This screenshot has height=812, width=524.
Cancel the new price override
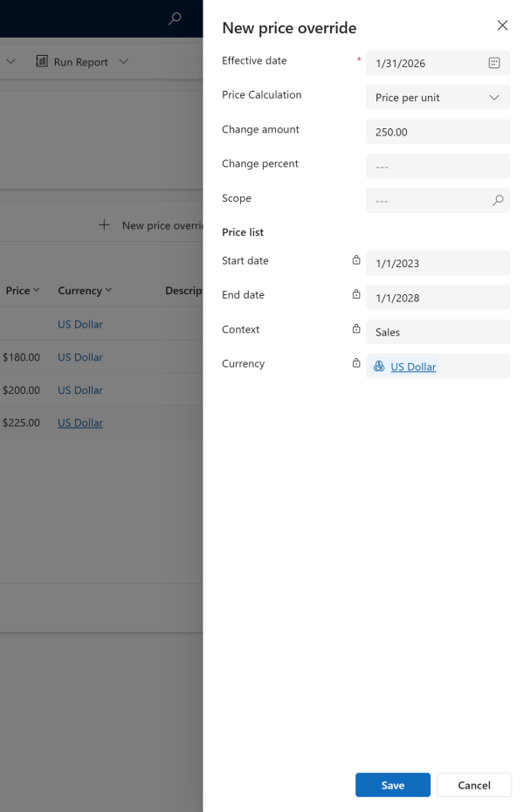click(x=473, y=785)
